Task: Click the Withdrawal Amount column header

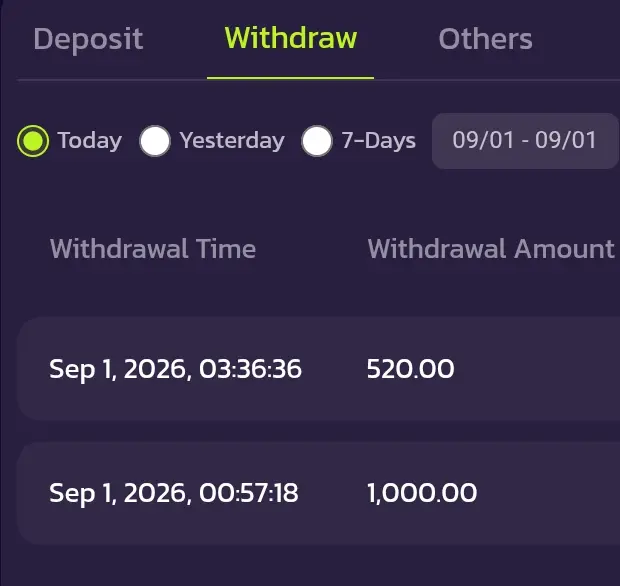Action: [491, 249]
